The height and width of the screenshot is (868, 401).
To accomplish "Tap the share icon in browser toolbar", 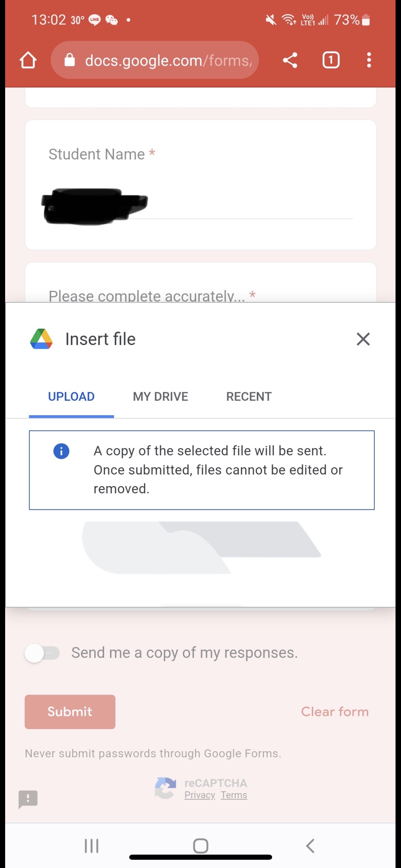I will click(290, 60).
